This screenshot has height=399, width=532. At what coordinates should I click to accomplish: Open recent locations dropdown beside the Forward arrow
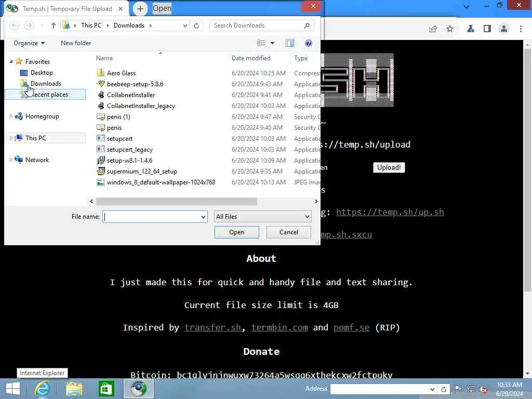(x=42, y=25)
